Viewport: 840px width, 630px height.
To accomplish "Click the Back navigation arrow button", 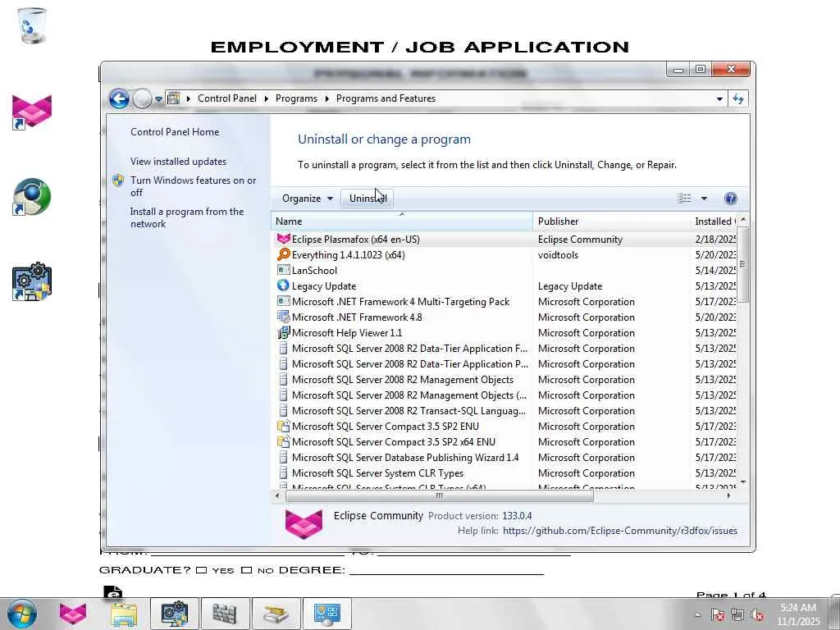I will 119,99.
